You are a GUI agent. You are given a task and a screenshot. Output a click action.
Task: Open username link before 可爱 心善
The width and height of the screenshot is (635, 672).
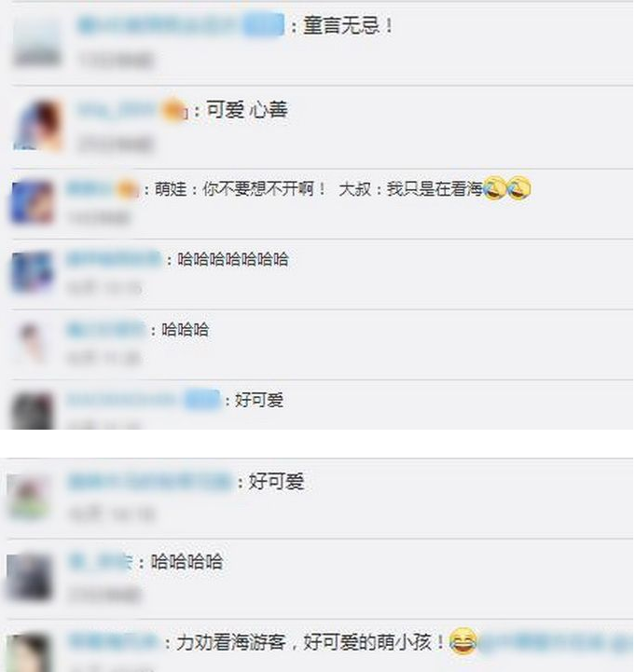117,110
